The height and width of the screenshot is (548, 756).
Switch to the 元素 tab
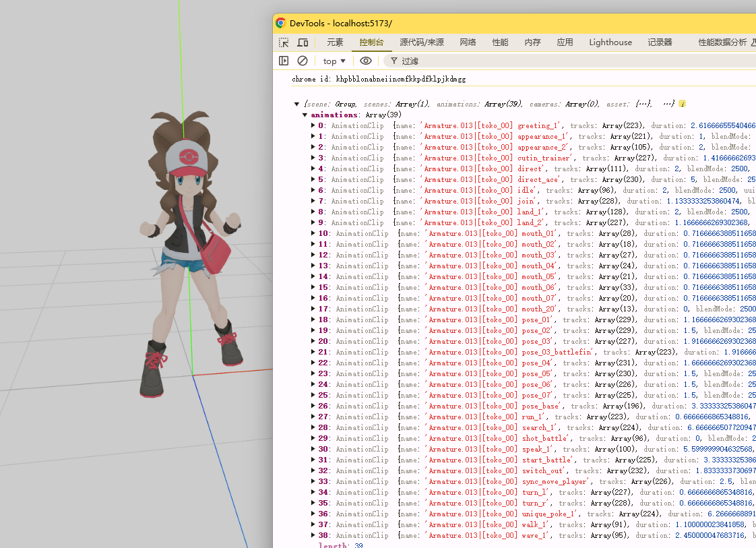click(335, 42)
